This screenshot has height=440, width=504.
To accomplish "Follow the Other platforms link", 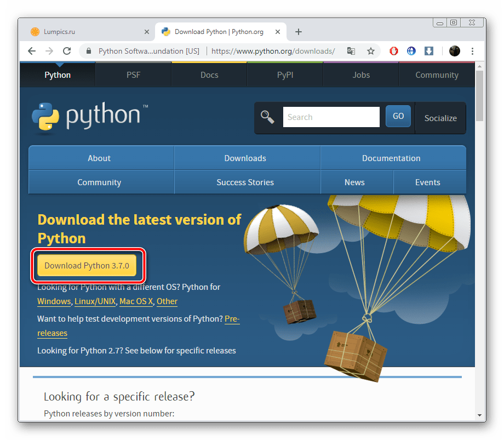I will (167, 301).
